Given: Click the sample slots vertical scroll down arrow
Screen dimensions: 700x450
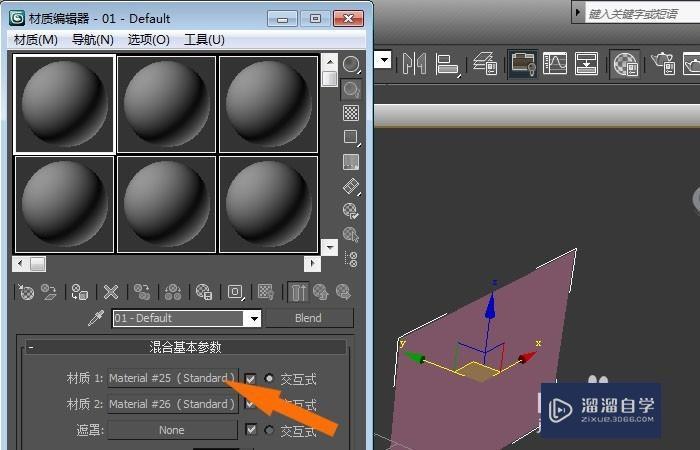Looking at the screenshot, I should (x=329, y=246).
